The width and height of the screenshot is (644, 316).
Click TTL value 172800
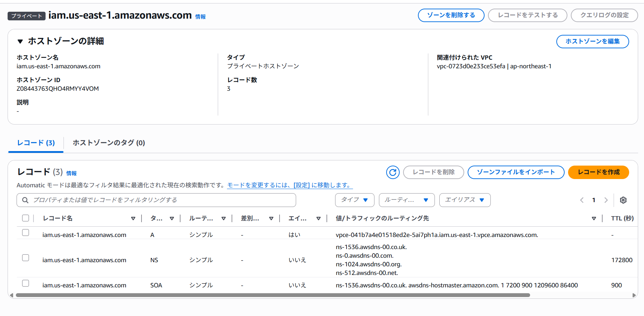click(x=622, y=260)
